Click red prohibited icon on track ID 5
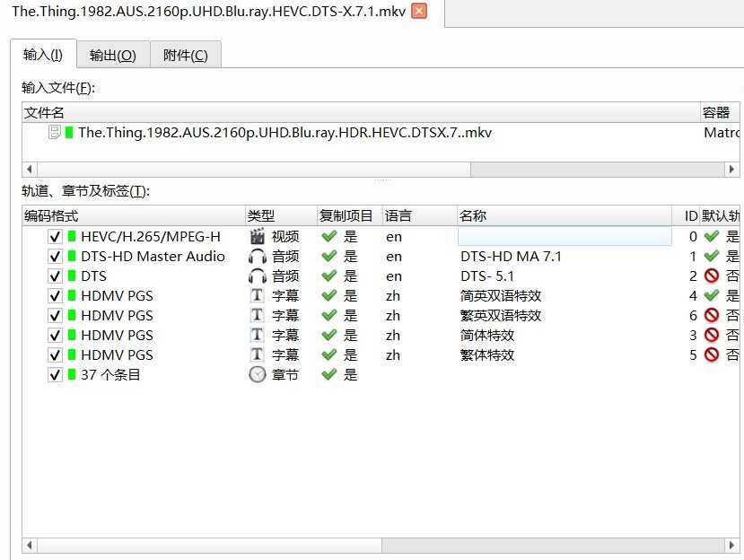The image size is (744, 560). [x=712, y=355]
